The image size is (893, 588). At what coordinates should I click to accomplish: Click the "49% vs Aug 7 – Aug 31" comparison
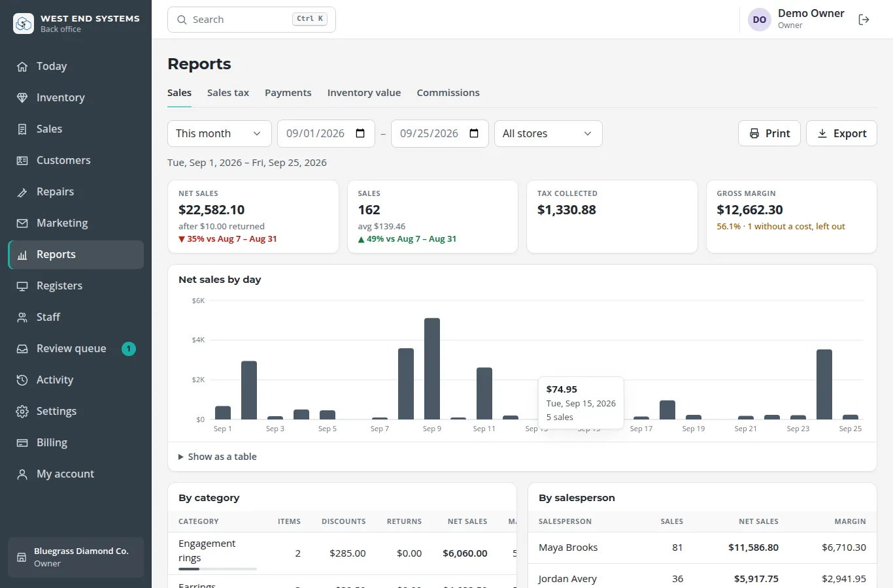tap(407, 239)
